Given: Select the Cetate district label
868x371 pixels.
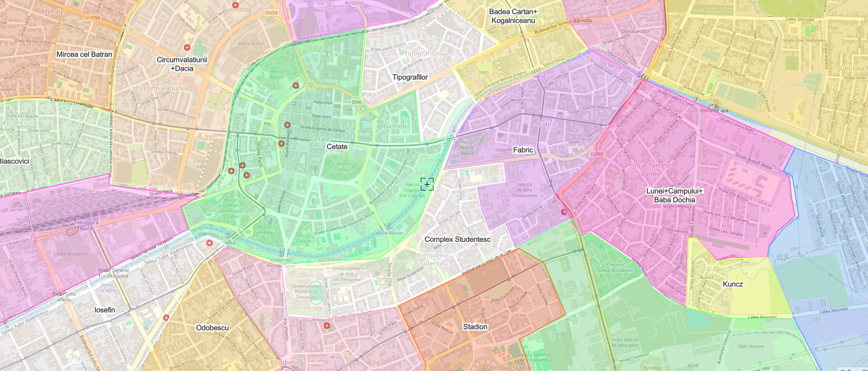Looking at the screenshot, I should 337,147.
